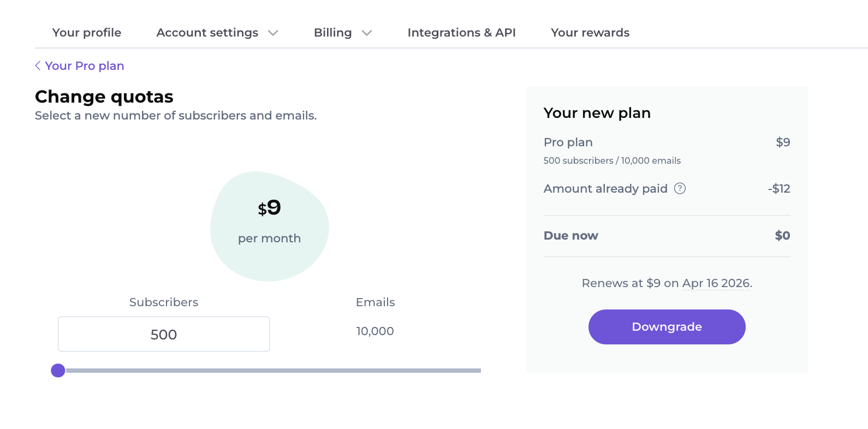Screen dimensions: 868x429
Task: Return via the Your Pro plan link
Action: pos(85,66)
